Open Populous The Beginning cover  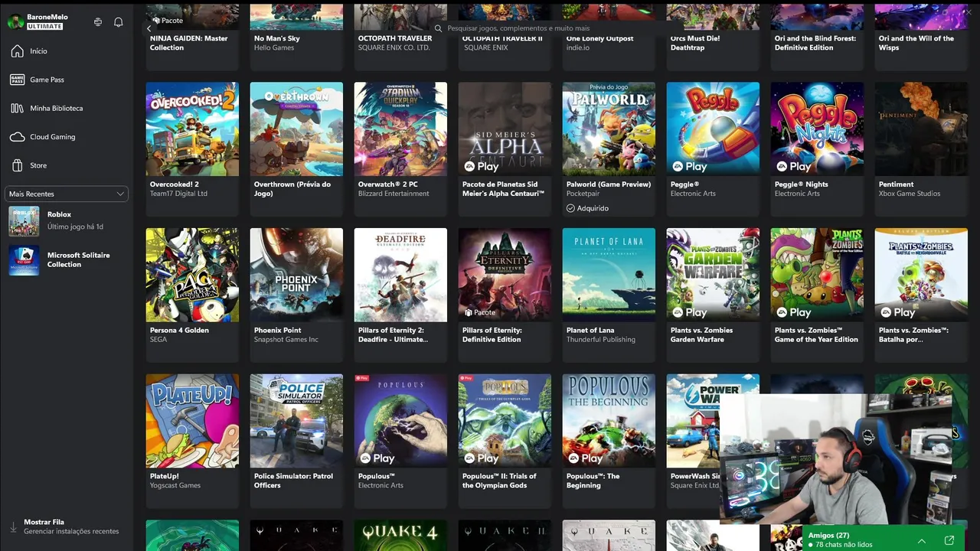(609, 421)
